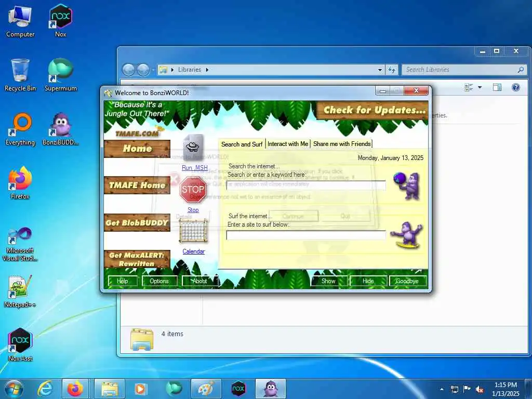Switch to the Interact with Me tab
532x399 pixels.
click(x=288, y=144)
